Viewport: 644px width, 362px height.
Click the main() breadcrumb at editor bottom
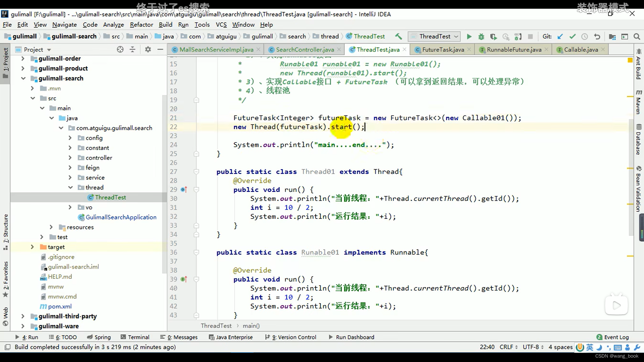coord(251,326)
